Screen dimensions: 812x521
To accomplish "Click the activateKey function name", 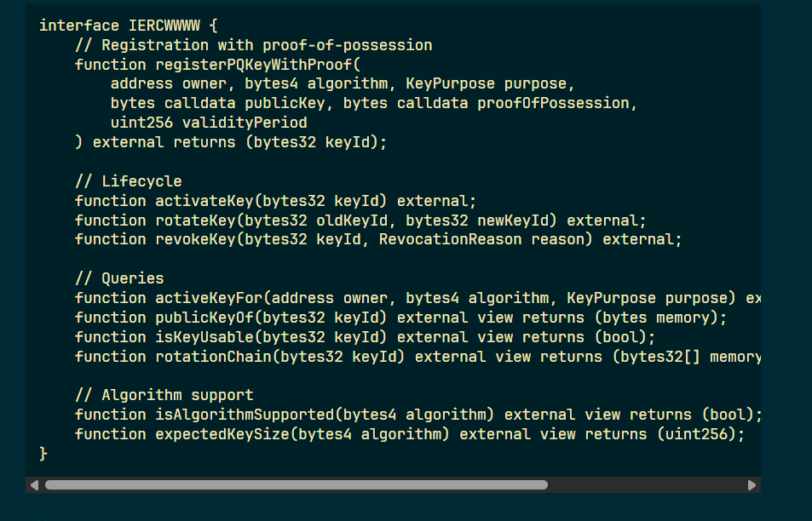I will coord(204,201).
